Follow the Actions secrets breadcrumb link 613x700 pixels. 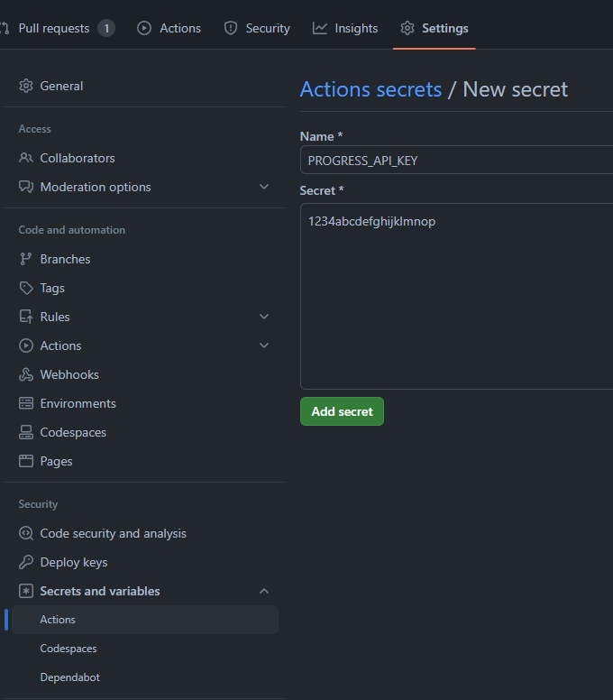tap(371, 89)
